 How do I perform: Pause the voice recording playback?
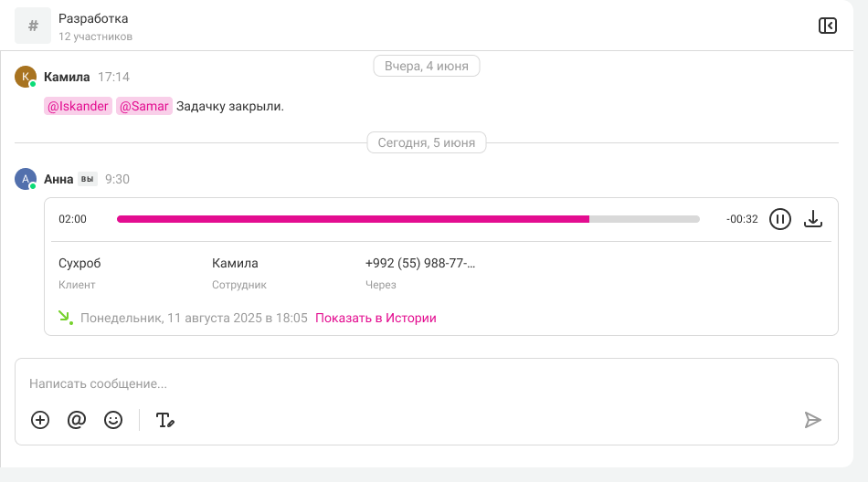pyautogui.click(x=780, y=219)
